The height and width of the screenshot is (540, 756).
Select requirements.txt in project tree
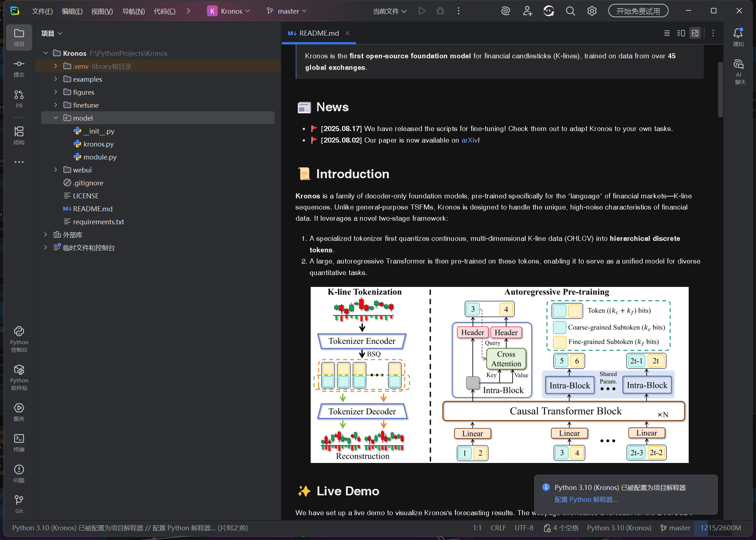pyautogui.click(x=98, y=222)
